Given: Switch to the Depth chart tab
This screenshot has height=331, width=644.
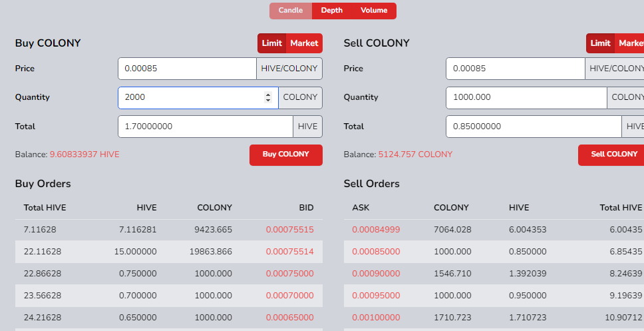Looking at the screenshot, I should (x=332, y=11).
